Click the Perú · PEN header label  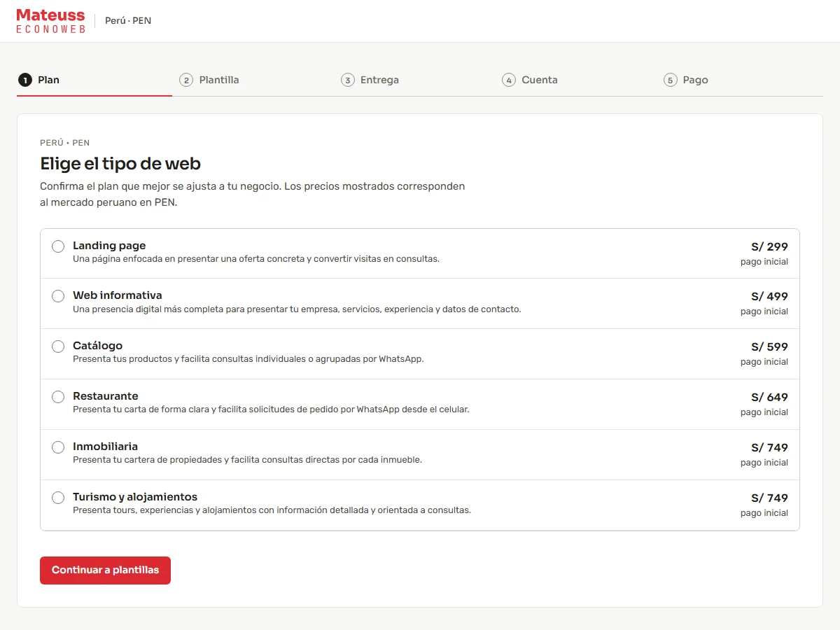point(128,21)
